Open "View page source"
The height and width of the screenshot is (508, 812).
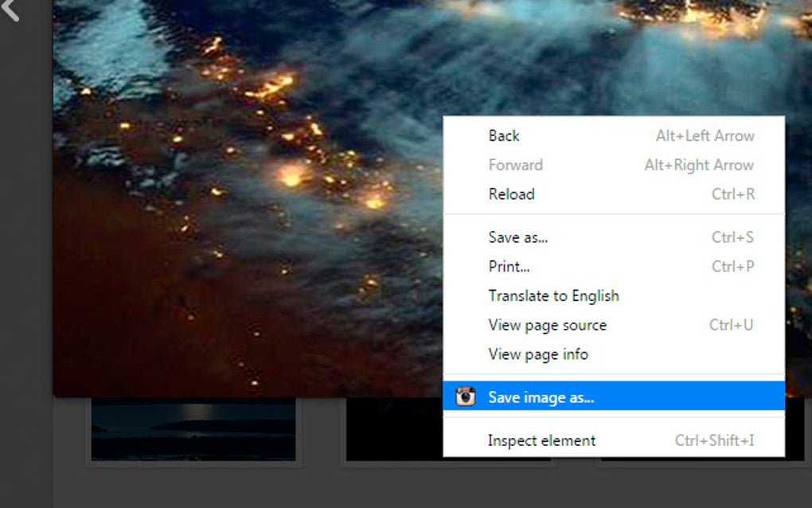pos(548,325)
